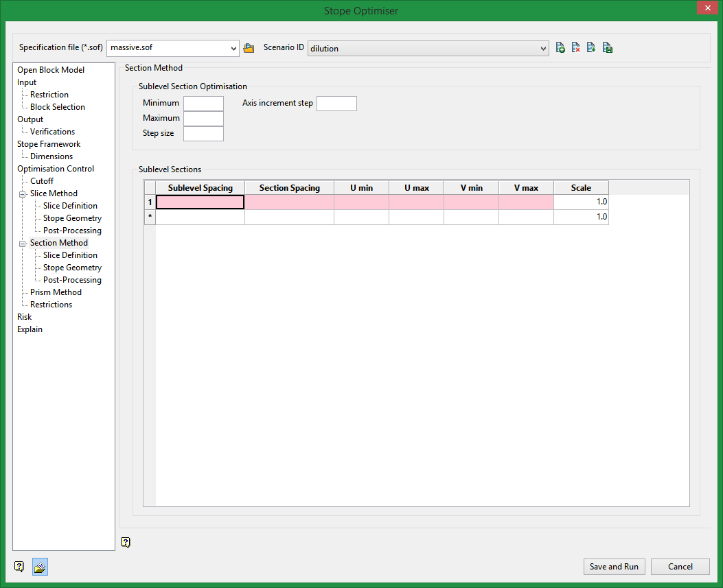Select Block Selection in the tree
This screenshot has height=588, width=723.
tap(58, 107)
